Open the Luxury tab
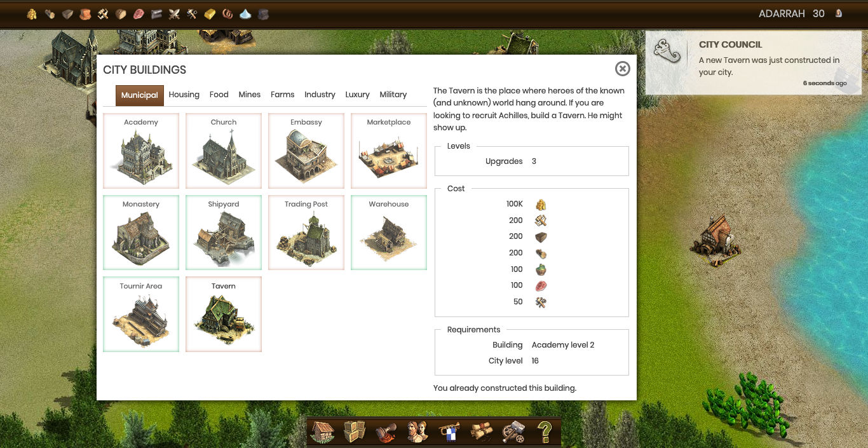This screenshot has height=448, width=868. (358, 95)
